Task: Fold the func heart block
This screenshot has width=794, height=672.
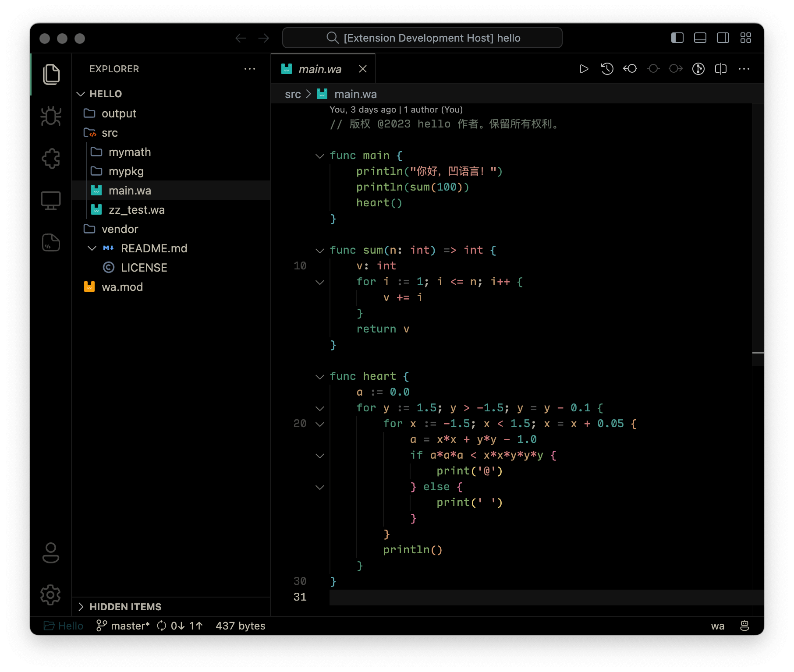Action: click(320, 377)
